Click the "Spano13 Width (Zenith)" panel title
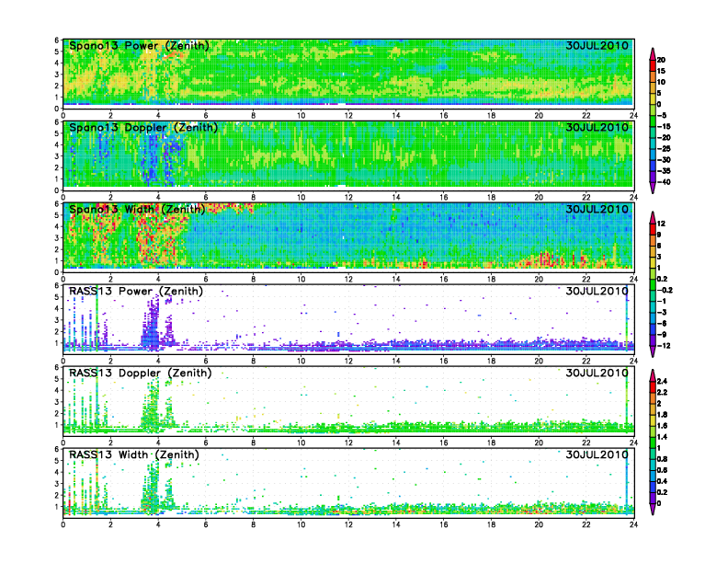The width and height of the screenshot is (728, 563). [137, 210]
